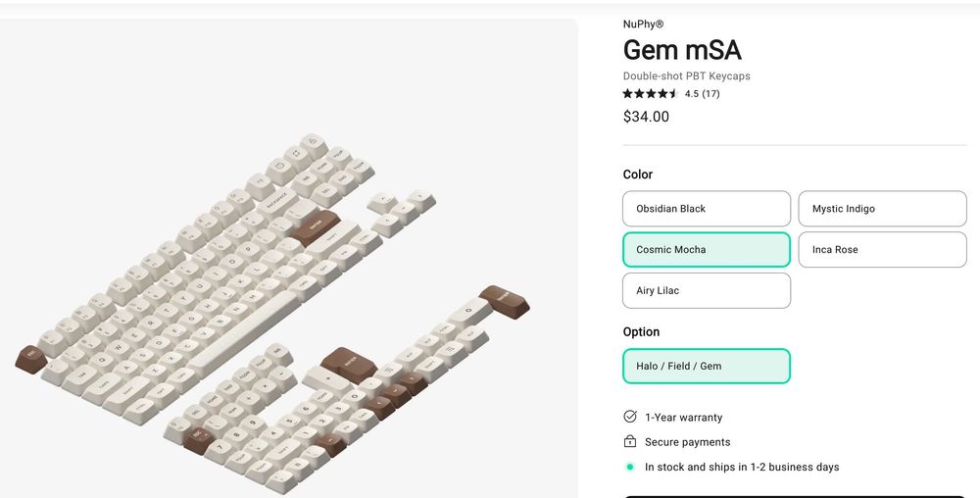Screen dimensions: 980x498
Task: Select the Halo / Field / Gem option
Action: [x=707, y=366]
